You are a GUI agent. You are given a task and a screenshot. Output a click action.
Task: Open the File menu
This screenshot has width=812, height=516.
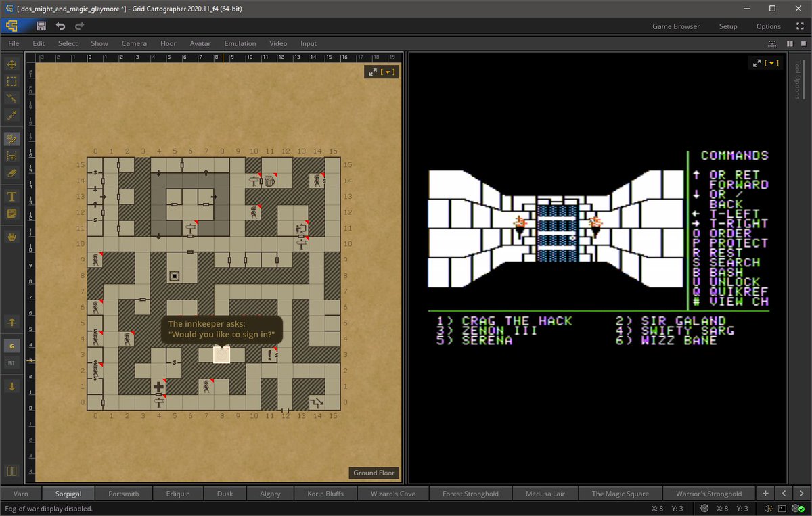14,43
